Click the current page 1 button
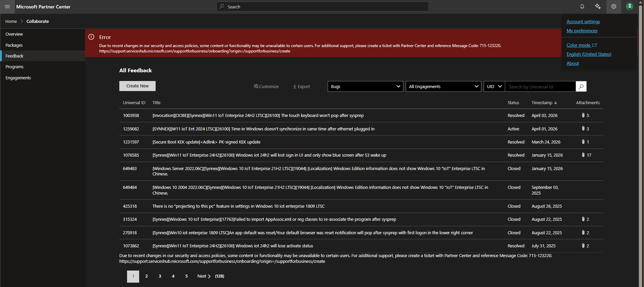 (x=133, y=277)
